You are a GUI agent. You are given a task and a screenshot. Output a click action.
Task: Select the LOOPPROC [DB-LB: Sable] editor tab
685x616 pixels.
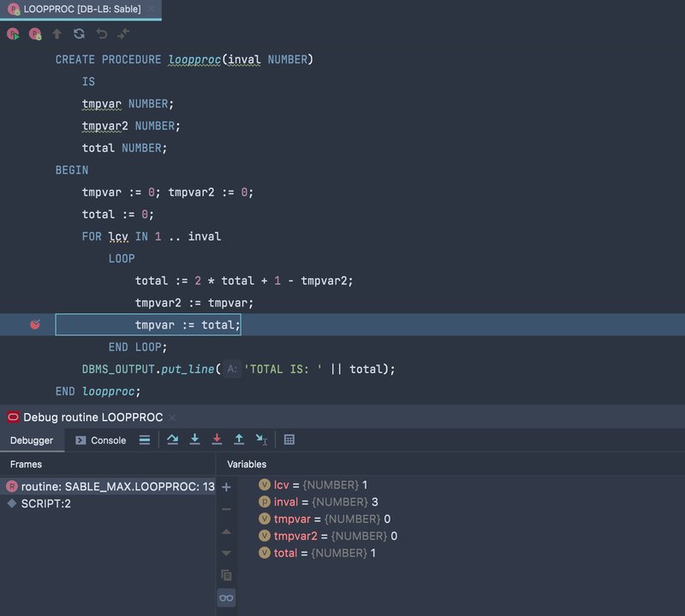81,9
